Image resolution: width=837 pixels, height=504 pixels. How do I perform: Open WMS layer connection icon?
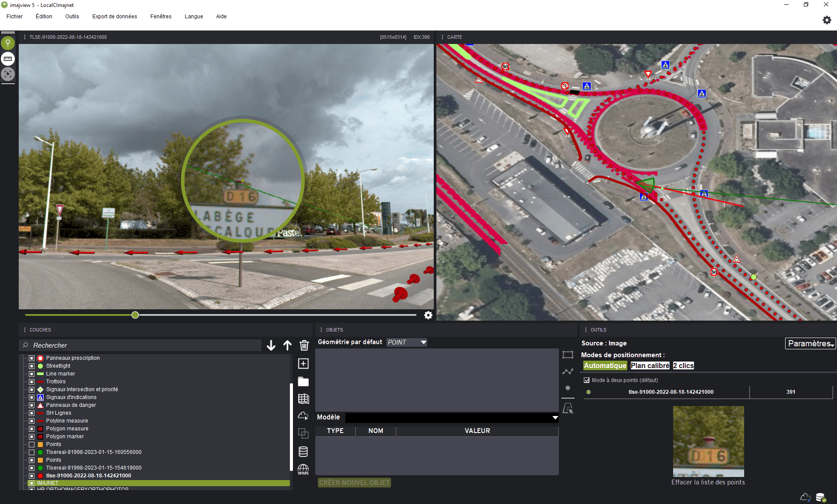click(303, 470)
